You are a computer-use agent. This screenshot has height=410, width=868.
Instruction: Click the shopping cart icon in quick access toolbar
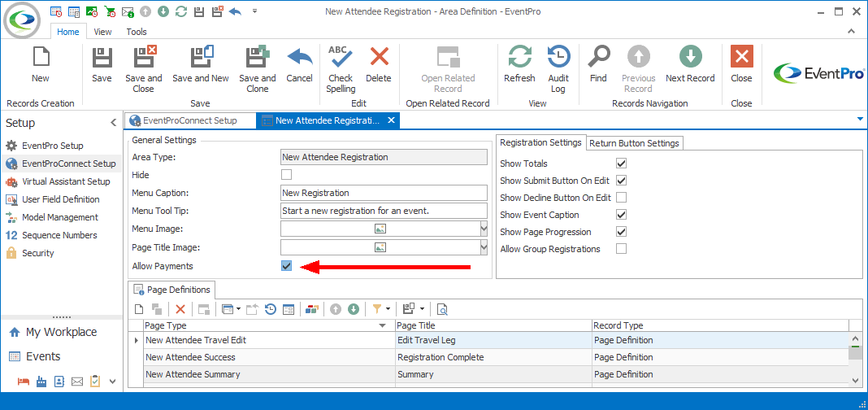tap(110, 11)
